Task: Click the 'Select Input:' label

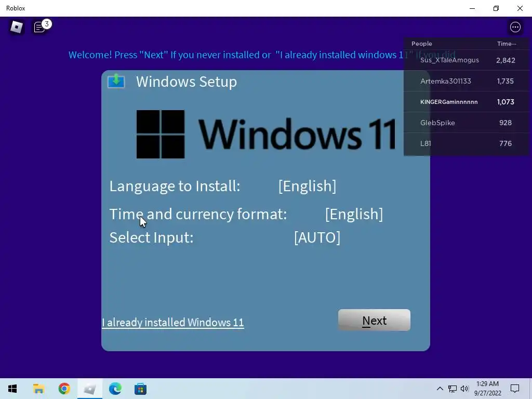Action: tap(151, 237)
